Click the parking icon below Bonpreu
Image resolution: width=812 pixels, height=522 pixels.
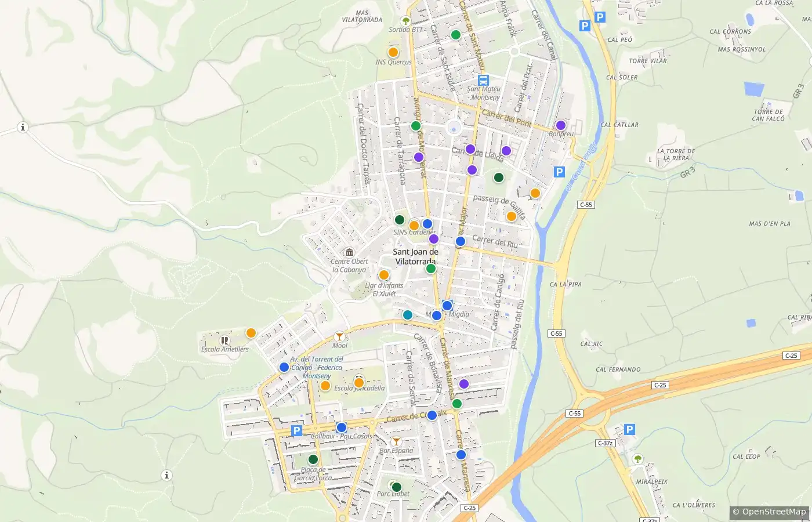pos(559,172)
